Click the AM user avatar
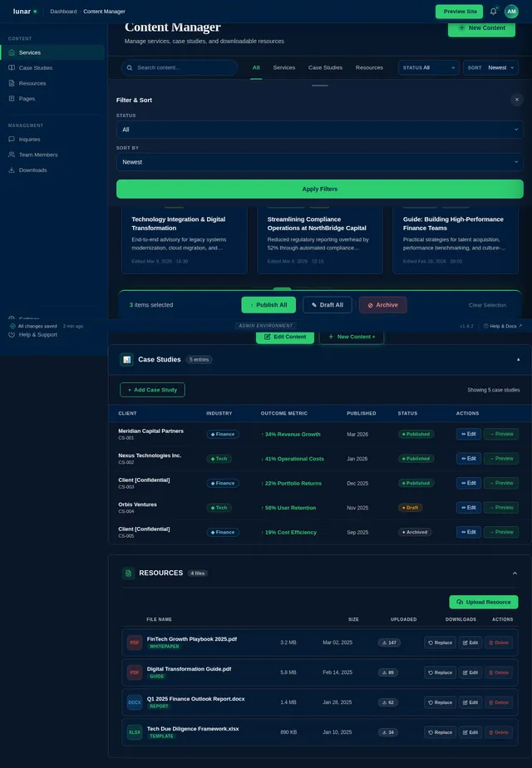The image size is (532, 768). click(x=511, y=12)
